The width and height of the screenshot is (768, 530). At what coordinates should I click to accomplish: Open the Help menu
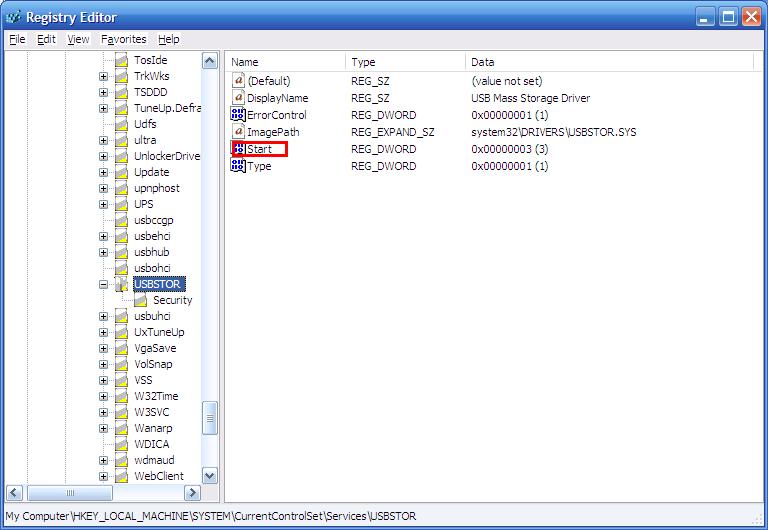pos(168,39)
